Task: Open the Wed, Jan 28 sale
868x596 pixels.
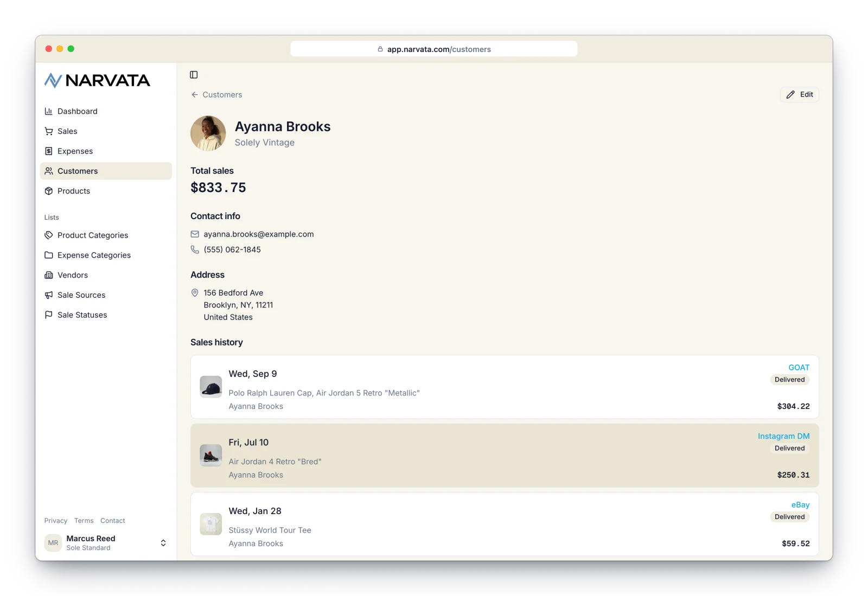Action: (505, 524)
